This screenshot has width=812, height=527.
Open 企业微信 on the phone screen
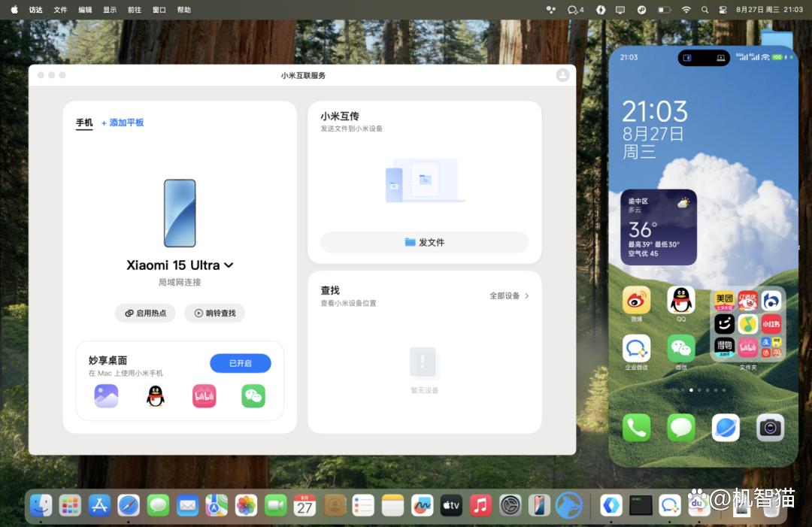click(637, 348)
